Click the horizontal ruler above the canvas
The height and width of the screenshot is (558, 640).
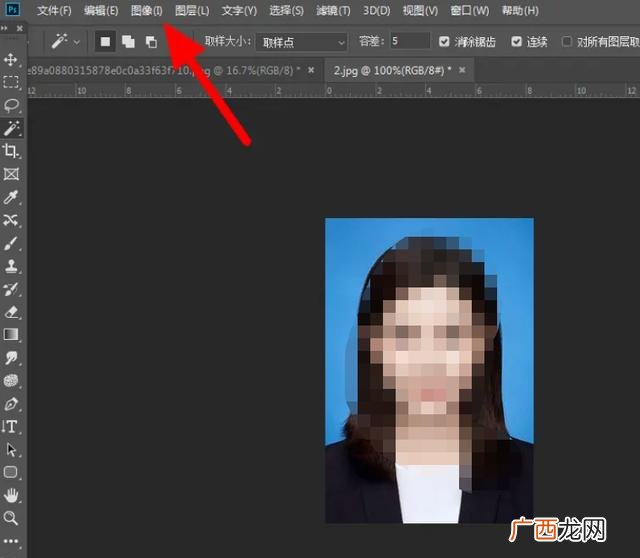tap(333, 91)
